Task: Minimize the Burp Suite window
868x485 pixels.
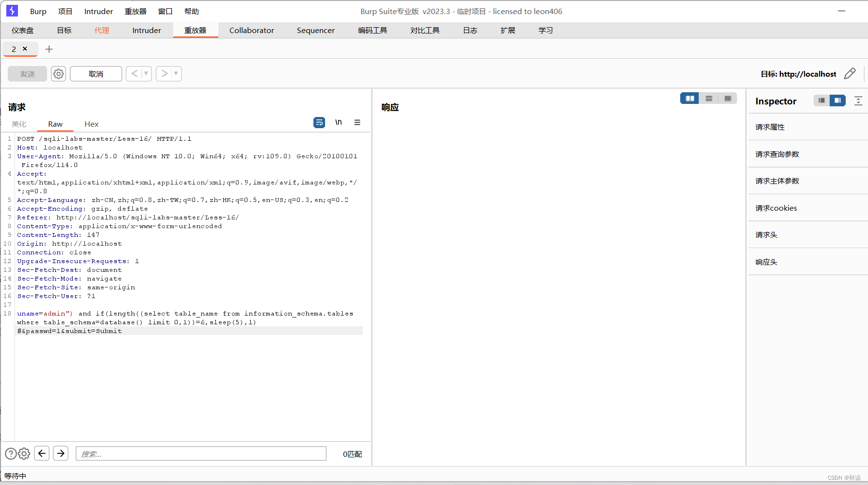Action: coord(841,11)
